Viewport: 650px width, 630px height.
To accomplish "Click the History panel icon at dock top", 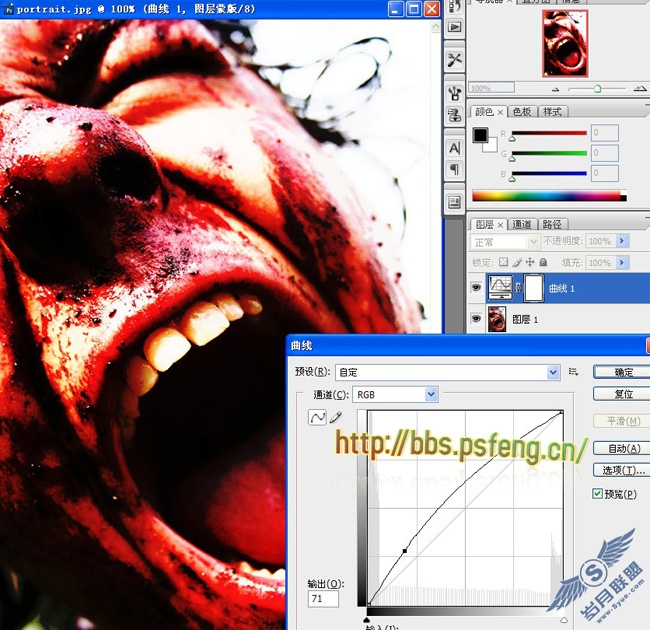I will [x=454, y=5].
